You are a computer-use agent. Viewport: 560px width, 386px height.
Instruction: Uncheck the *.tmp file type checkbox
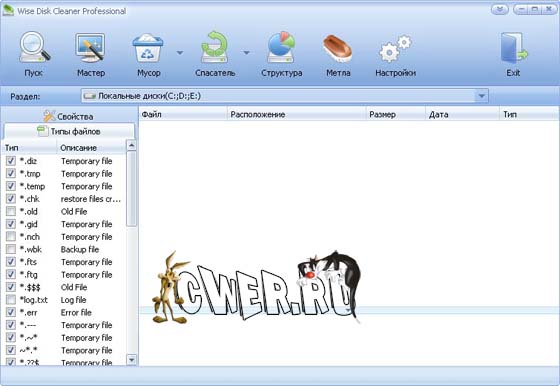(x=11, y=174)
